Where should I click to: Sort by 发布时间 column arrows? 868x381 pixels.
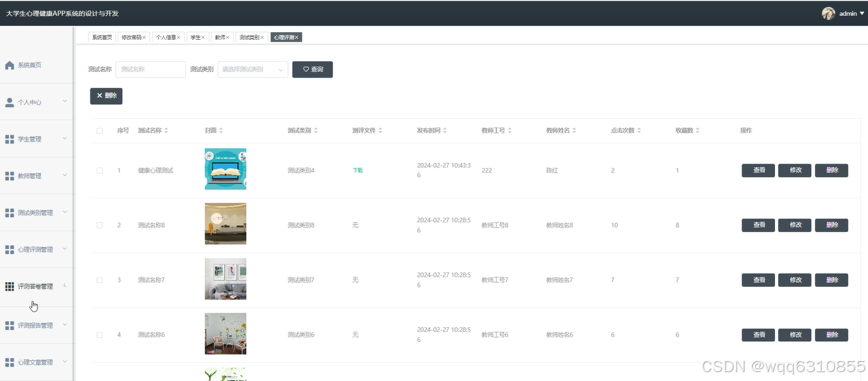(x=445, y=131)
